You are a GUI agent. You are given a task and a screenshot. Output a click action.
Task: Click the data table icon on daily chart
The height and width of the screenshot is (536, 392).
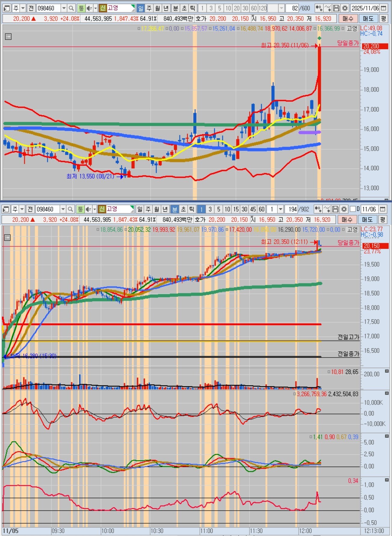pos(8,37)
